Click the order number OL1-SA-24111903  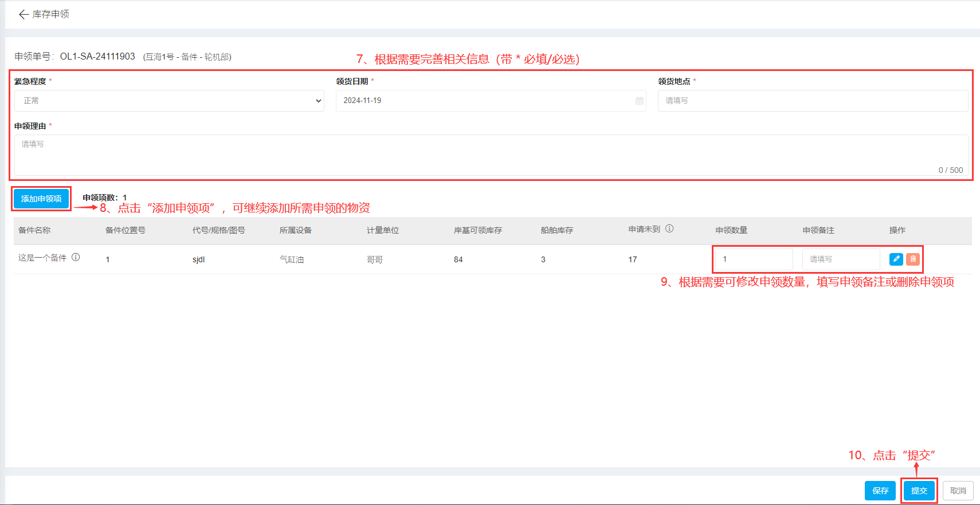97,56
